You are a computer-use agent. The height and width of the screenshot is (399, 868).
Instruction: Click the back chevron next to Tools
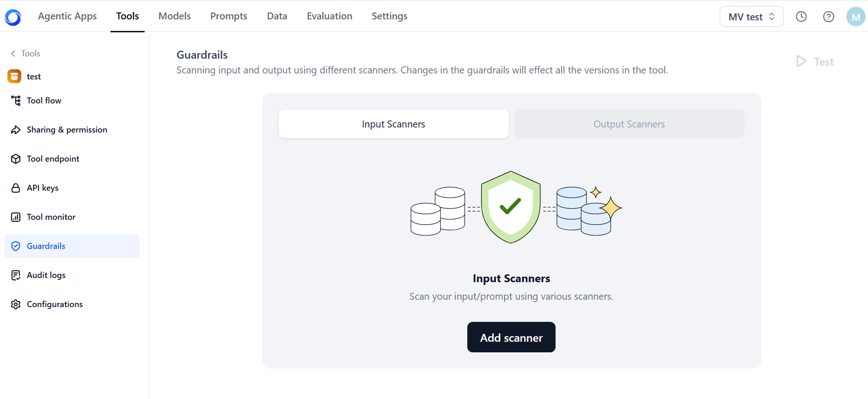pyautogui.click(x=13, y=54)
